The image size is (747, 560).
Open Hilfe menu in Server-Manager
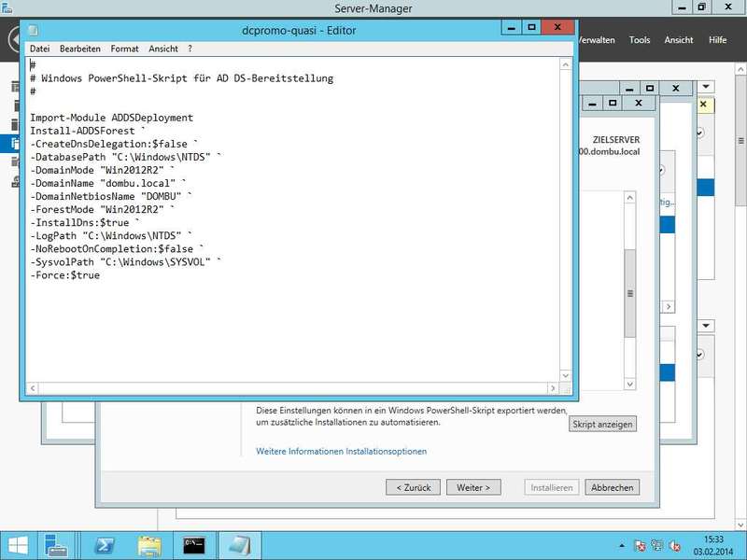click(x=717, y=40)
